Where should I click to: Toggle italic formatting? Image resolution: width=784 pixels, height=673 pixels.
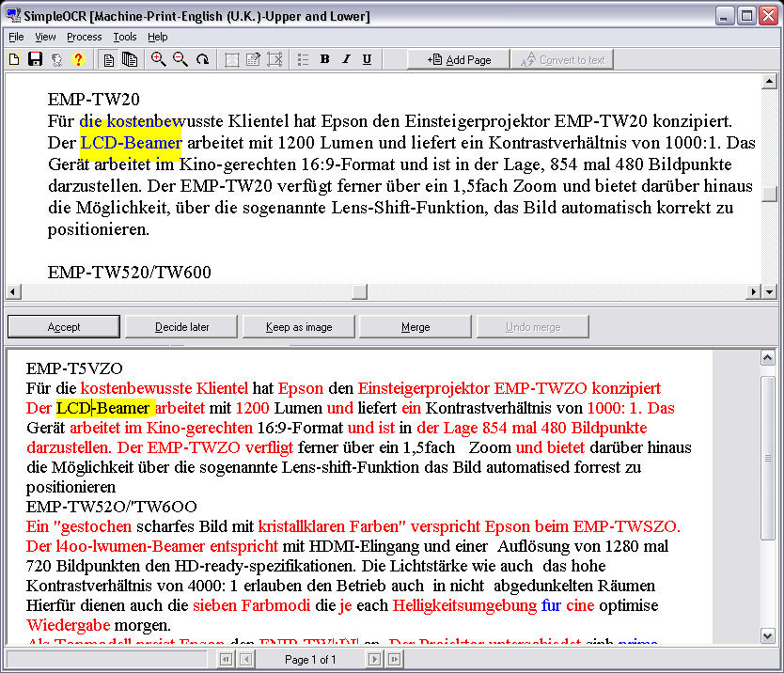[346, 59]
